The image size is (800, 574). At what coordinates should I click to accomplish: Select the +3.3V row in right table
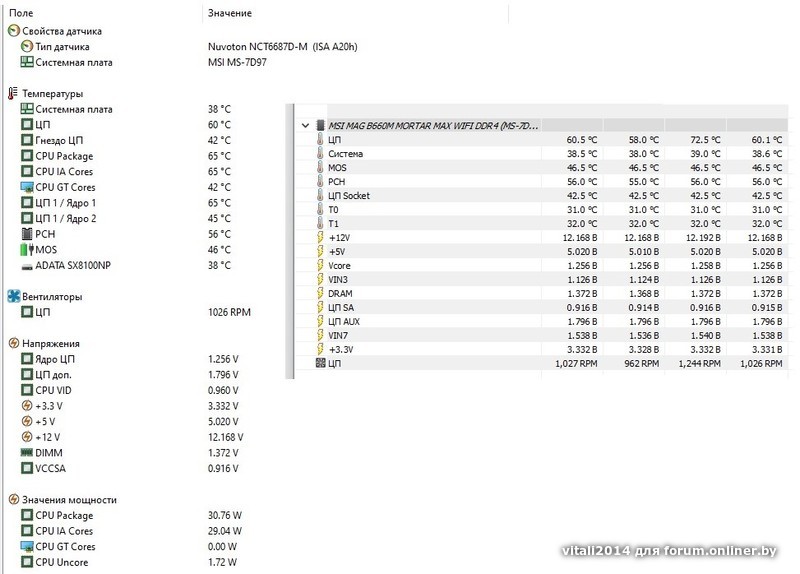click(541, 349)
